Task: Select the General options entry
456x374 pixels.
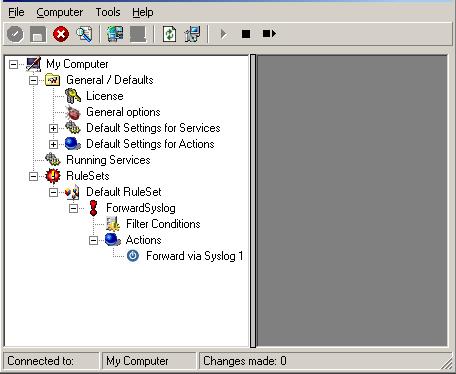Action: [123, 112]
